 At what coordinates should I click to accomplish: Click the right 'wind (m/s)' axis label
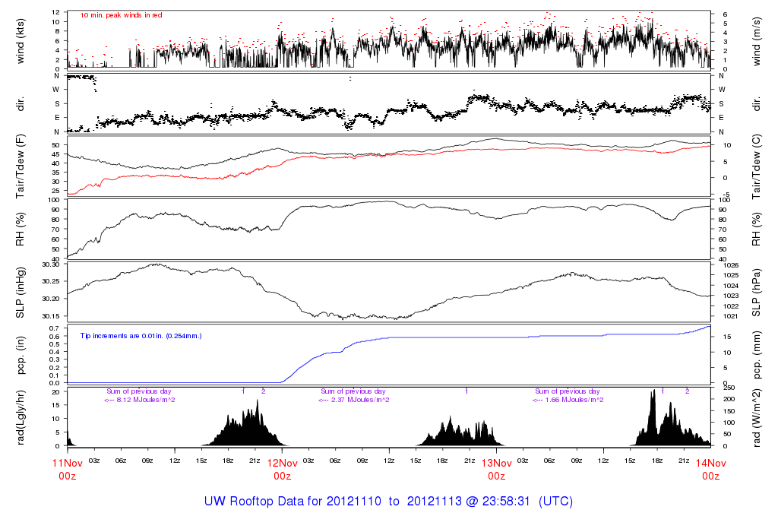757,40
